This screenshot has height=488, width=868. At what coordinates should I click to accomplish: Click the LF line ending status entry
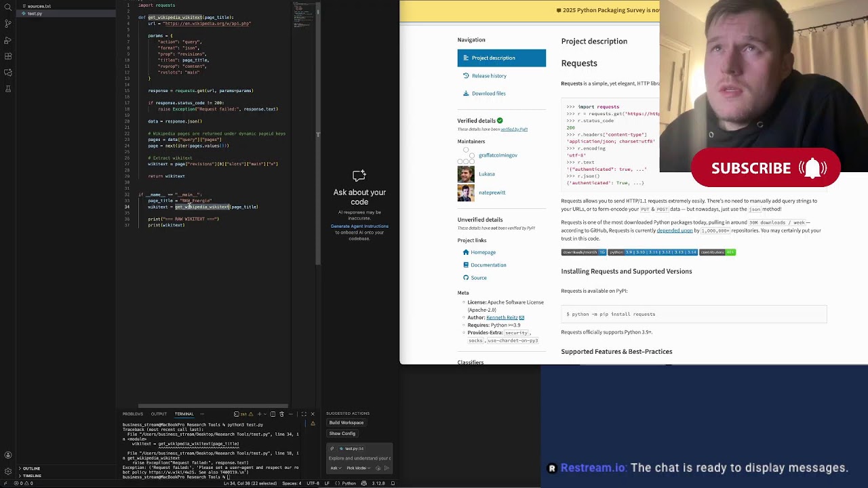click(x=327, y=483)
